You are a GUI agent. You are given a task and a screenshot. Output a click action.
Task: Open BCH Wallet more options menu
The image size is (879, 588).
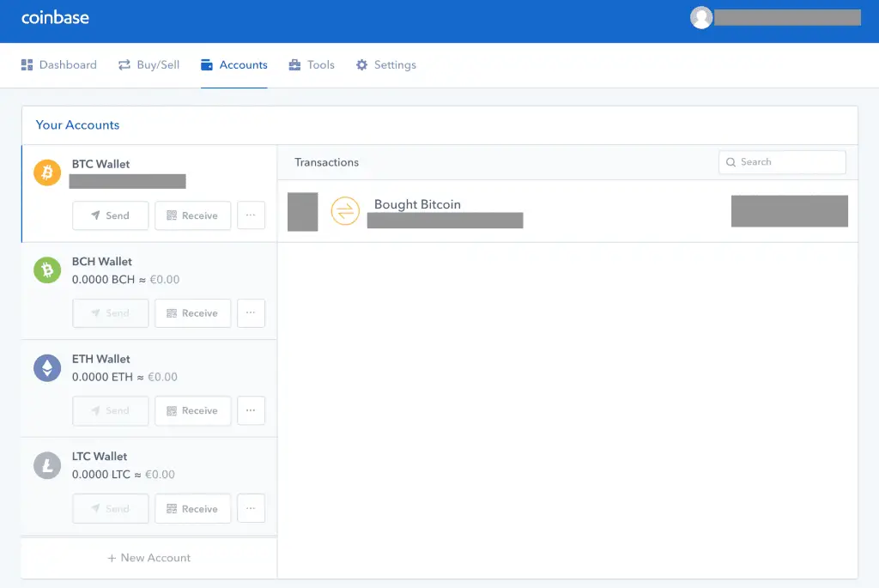251,312
